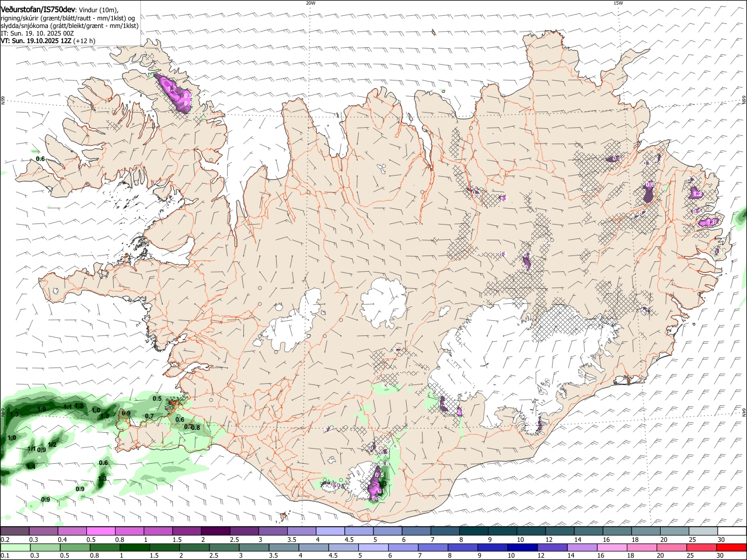
Task: Select the pale grey 25 swatch in upper row
Action: point(703,531)
